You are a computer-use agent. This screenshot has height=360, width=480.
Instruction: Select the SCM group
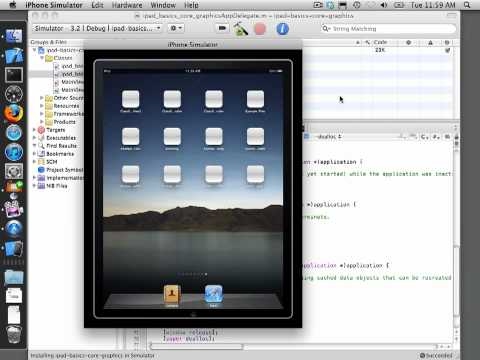(x=52, y=162)
